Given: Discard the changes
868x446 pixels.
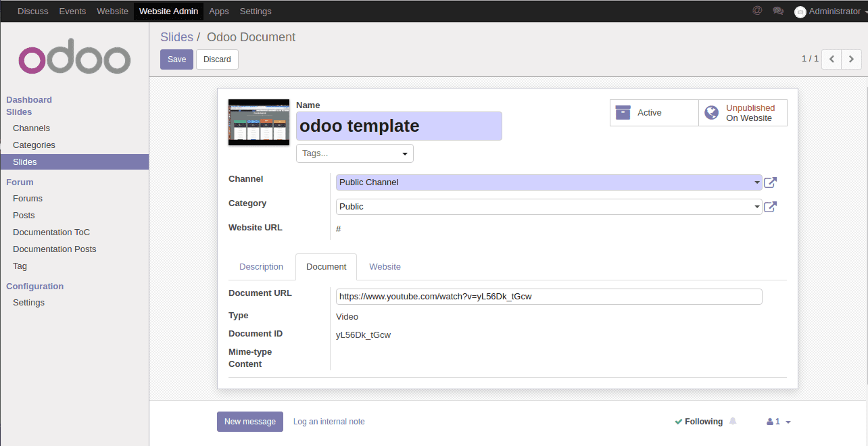Looking at the screenshot, I should pyautogui.click(x=217, y=59).
